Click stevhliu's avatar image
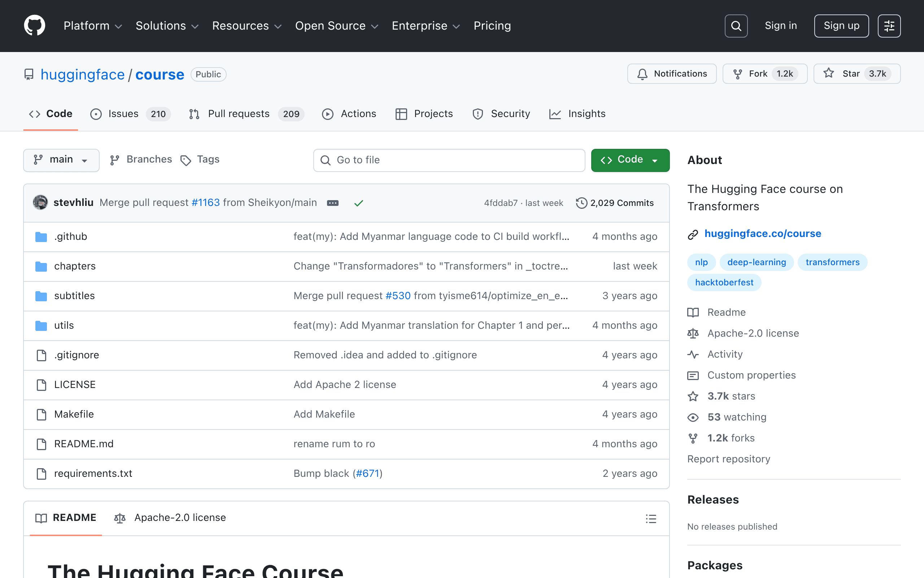This screenshot has height=578, width=924. coord(40,202)
